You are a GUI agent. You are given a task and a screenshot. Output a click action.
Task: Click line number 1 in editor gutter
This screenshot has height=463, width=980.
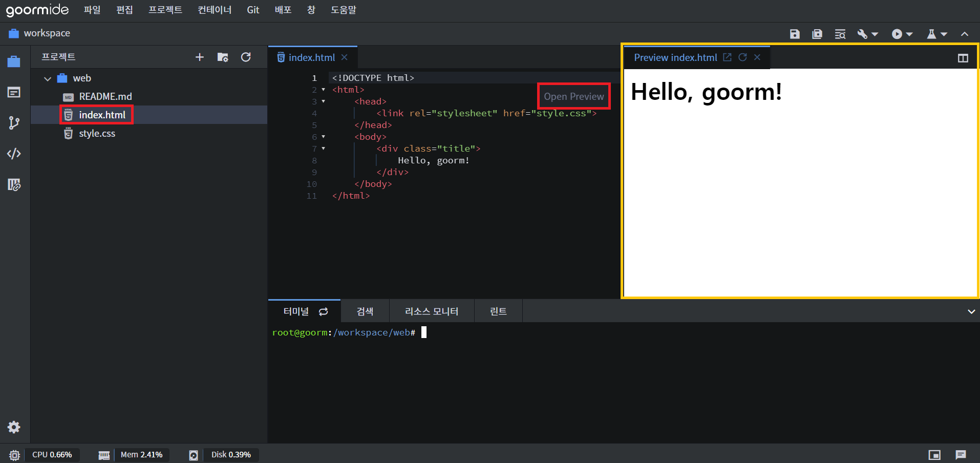click(x=314, y=78)
